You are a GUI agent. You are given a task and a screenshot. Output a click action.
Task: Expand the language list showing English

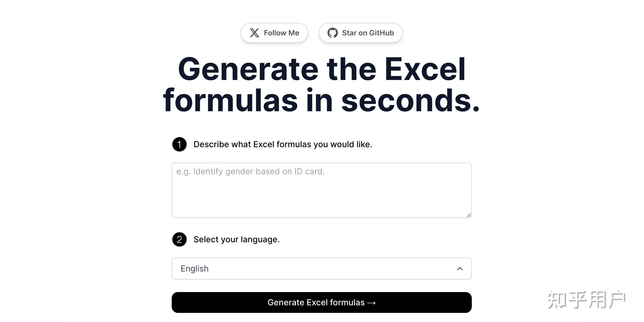click(x=321, y=269)
